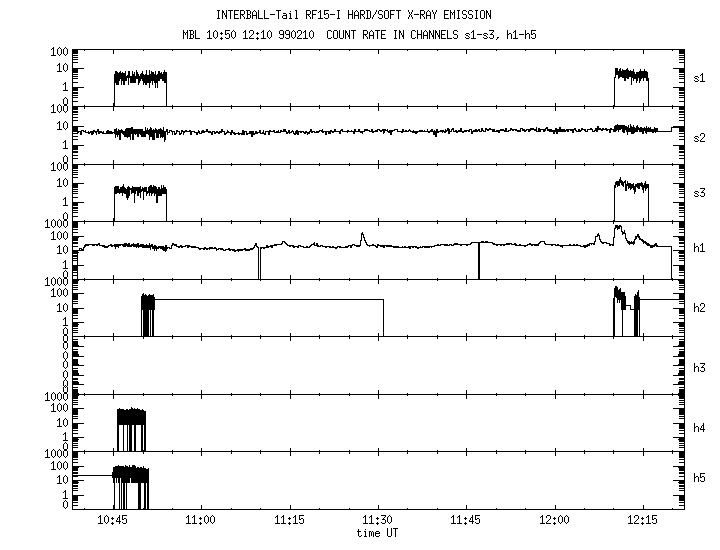Click the 12:15 time tick label
Image resolution: width=720 pixels, height=550 pixels.
(x=642, y=522)
